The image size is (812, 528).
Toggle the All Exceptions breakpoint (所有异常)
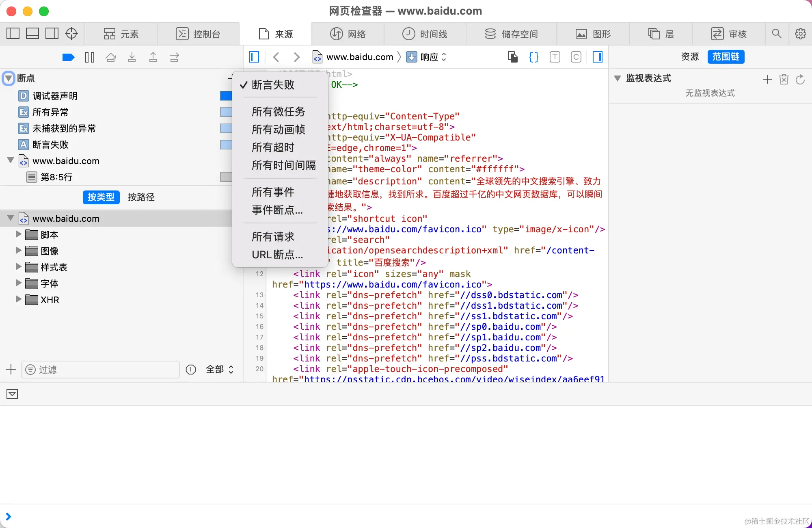pyautogui.click(x=226, y=112)
